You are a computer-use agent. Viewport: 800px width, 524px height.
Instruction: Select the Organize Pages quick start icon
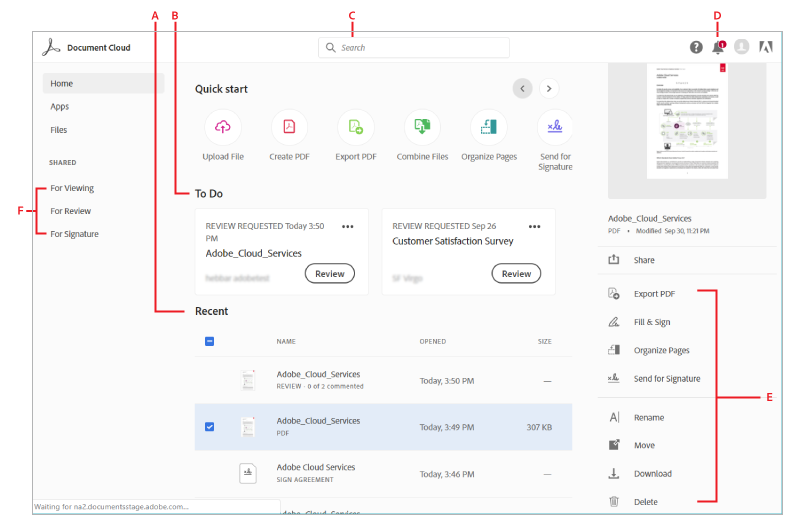point(488,127)
